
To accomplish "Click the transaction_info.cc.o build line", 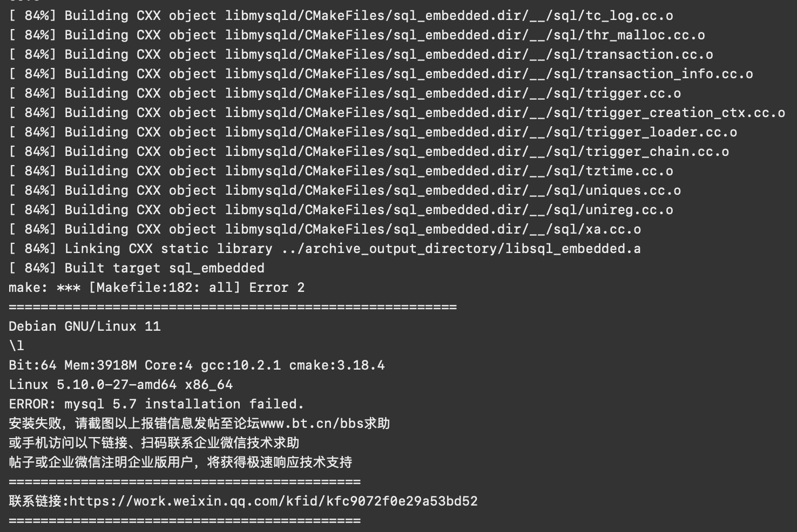I will tap(381, 74).
